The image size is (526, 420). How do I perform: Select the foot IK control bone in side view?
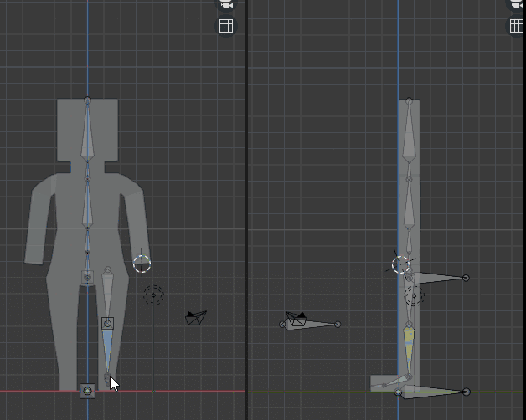point(431,392)
